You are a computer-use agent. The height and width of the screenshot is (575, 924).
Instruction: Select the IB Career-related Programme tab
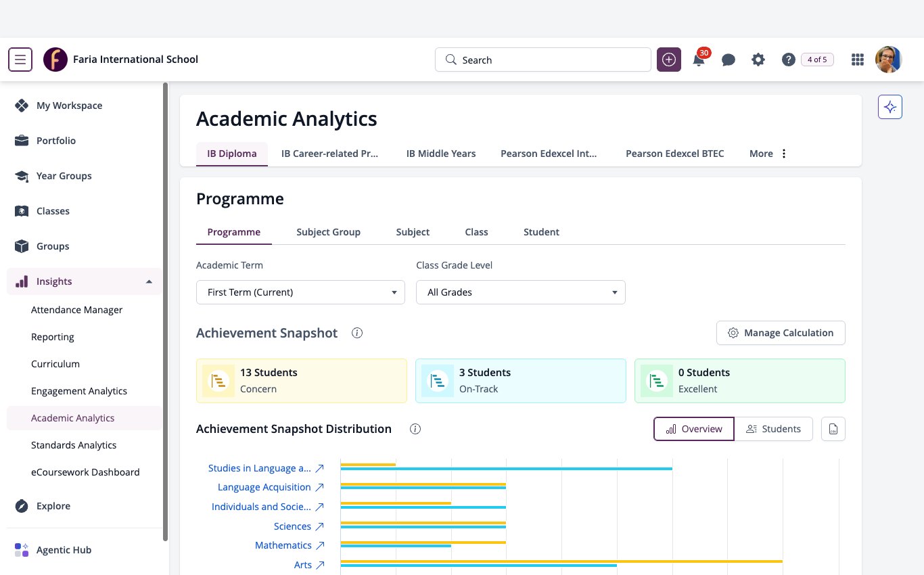point(329,154)
